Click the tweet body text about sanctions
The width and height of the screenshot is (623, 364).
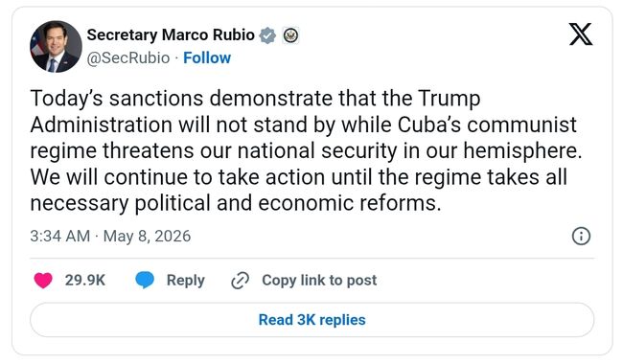coord(306,150)
